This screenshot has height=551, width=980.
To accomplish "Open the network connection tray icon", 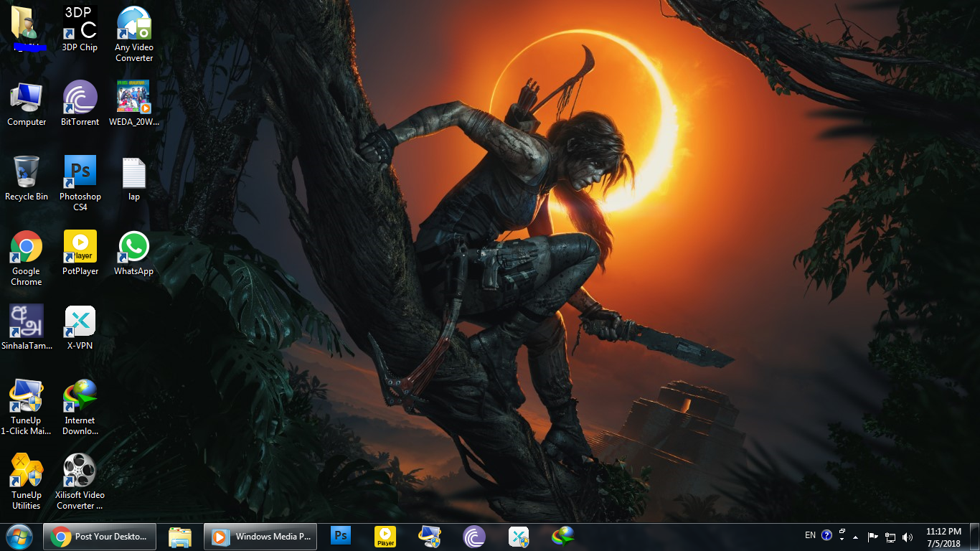I will pyautogui.click(x=890, y=537).
